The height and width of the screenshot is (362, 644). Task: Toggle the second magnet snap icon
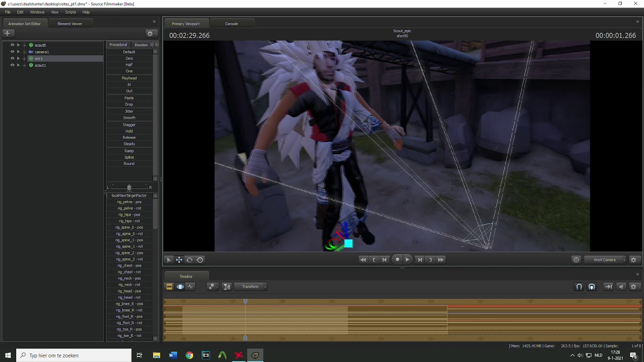tap(592, 287)
